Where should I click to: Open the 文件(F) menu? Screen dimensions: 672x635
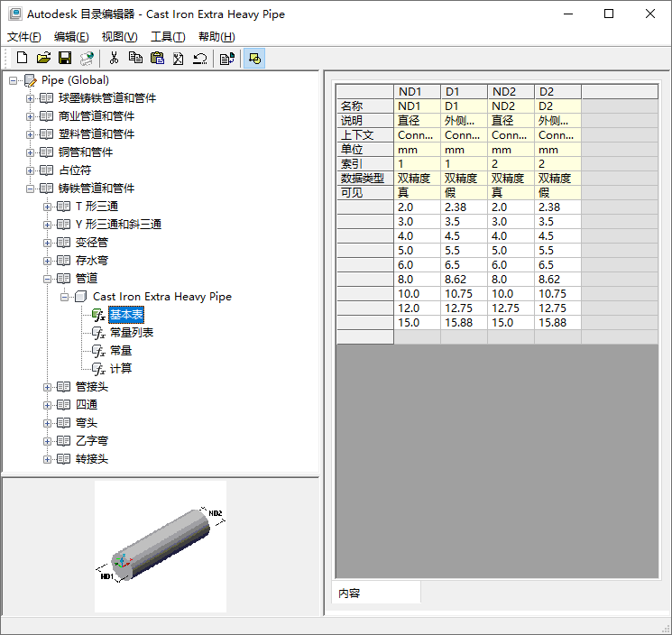(24, 37)
